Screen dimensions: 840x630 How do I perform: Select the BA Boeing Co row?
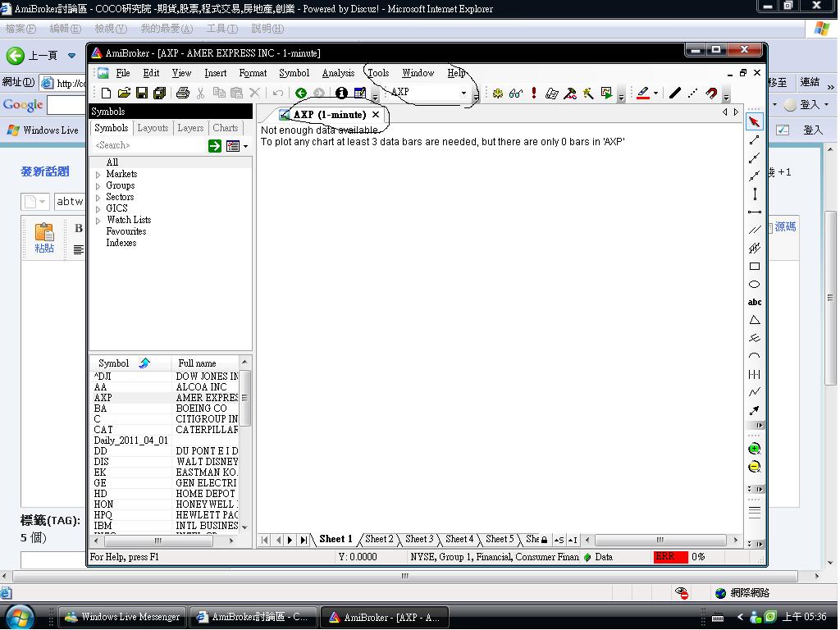click(165, 409)
